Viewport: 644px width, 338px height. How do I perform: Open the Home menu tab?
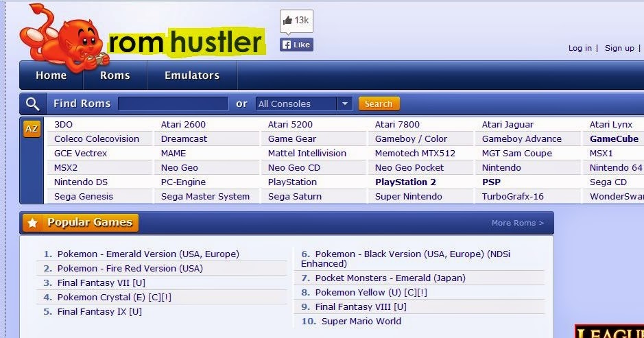[51, 75]
